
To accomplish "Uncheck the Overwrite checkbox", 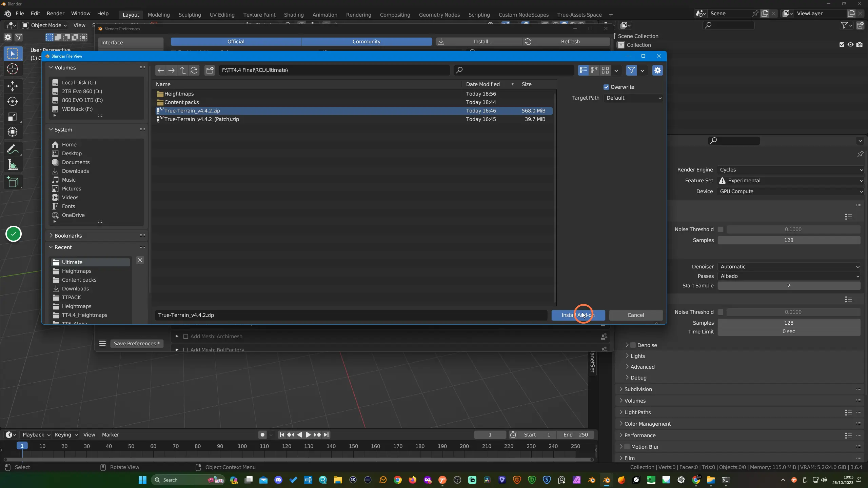I will click(606, 87).
